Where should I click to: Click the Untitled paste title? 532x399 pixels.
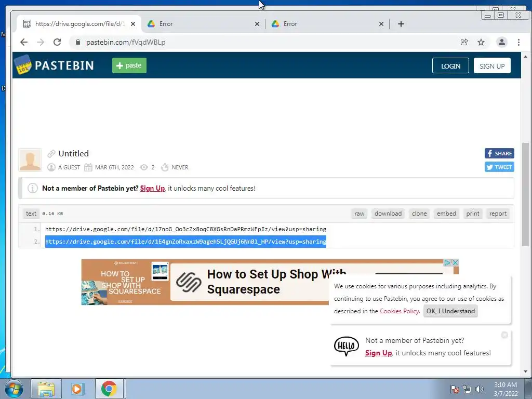73,153
